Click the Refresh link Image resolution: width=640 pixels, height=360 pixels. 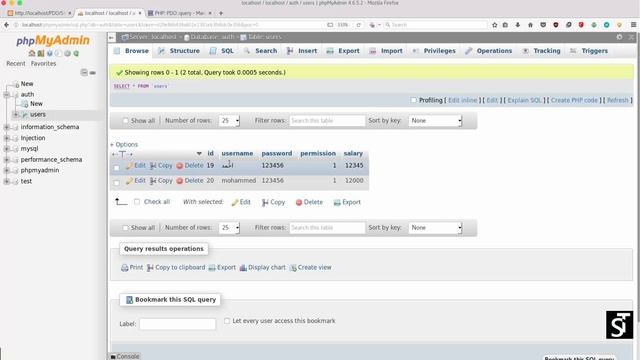click(618, 100)
